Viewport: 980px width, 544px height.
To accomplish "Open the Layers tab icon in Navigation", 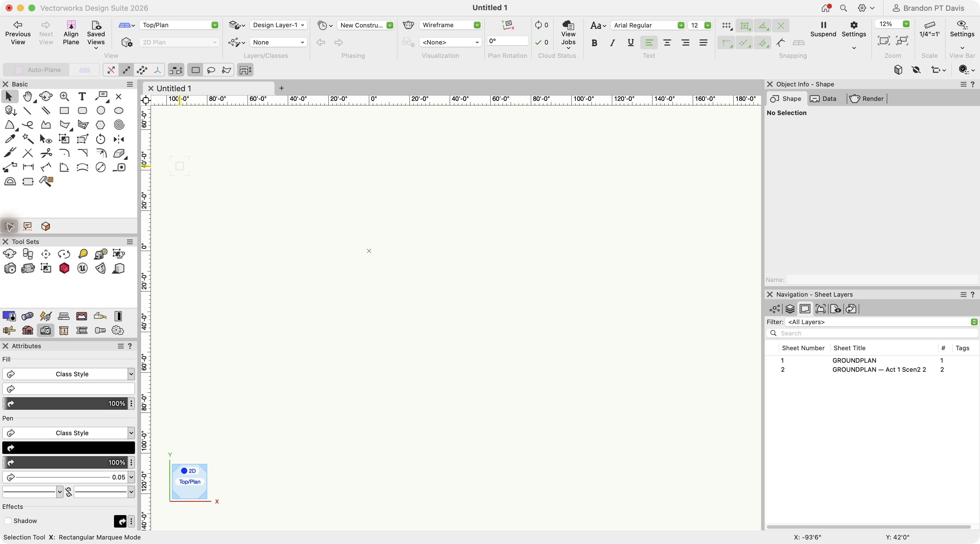I will coord(790,309).
